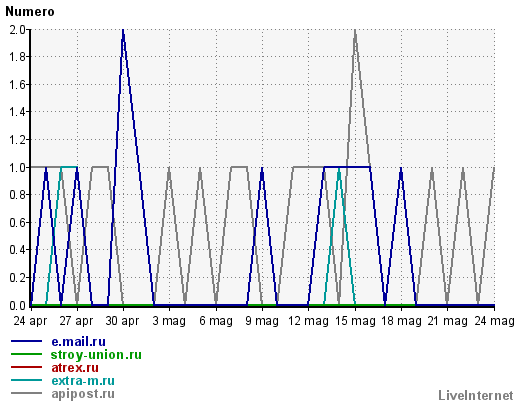Click the teal extra-m.ru legend line
The image size is (520, 405).
point(26,380)
